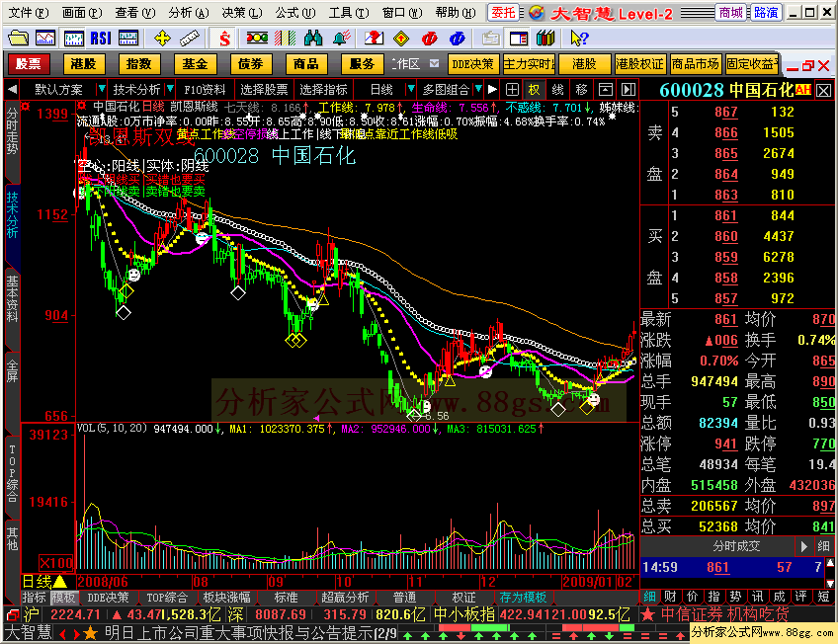Click the 基金 category button
This screenshot has height=644, width=838.
pyautogui.click(x=195, y=64)
